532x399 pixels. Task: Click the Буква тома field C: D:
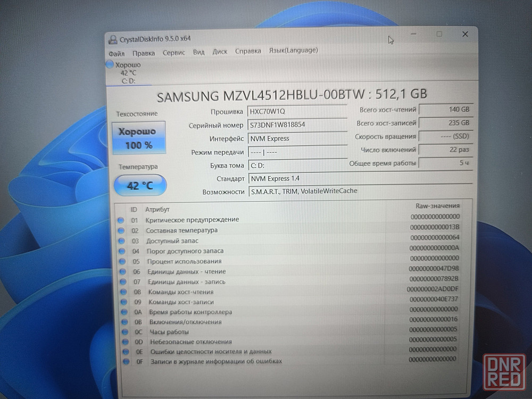pyautogui.click(x=298, y=165)
